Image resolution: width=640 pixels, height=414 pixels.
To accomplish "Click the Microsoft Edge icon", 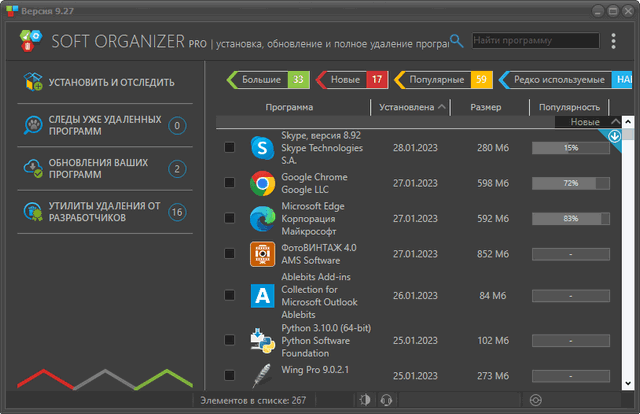I will 263,218.
